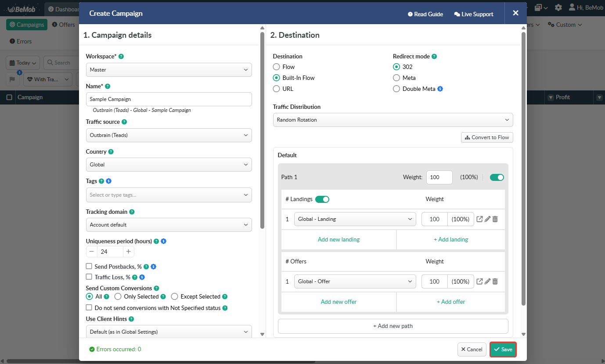The width and height of the screenshot is (605, 364).
Task: Select the Meta redirect mode
Action: pos(396,78)
